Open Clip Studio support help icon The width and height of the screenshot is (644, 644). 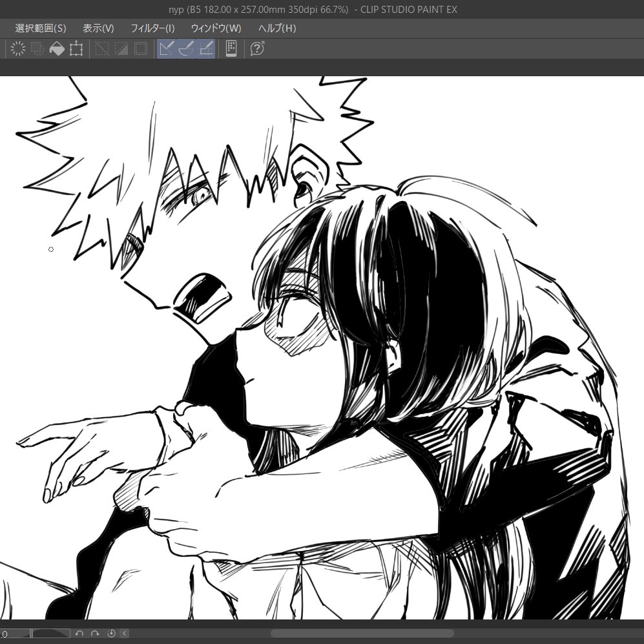click(x=257, y=48)
